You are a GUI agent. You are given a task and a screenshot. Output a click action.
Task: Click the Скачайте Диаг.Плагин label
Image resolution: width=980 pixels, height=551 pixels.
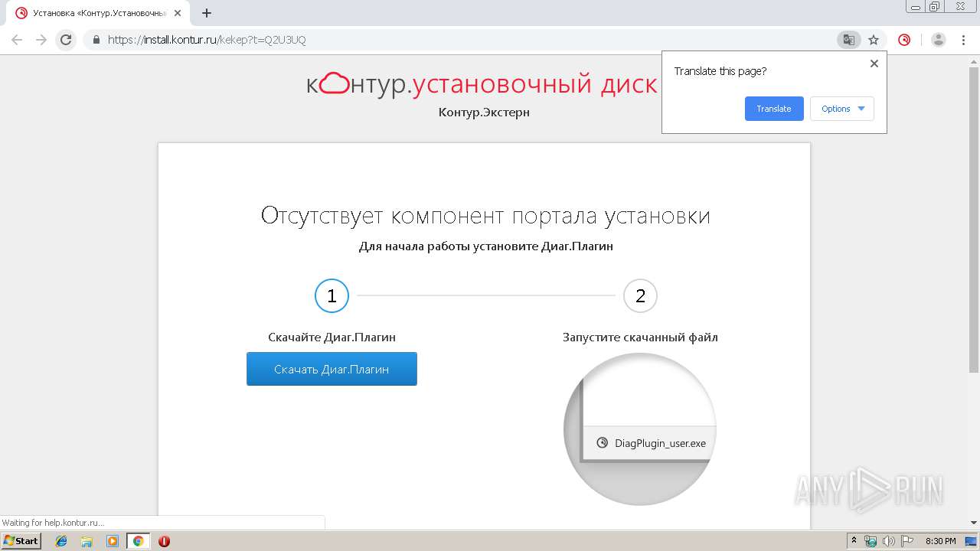pos(332,337)
